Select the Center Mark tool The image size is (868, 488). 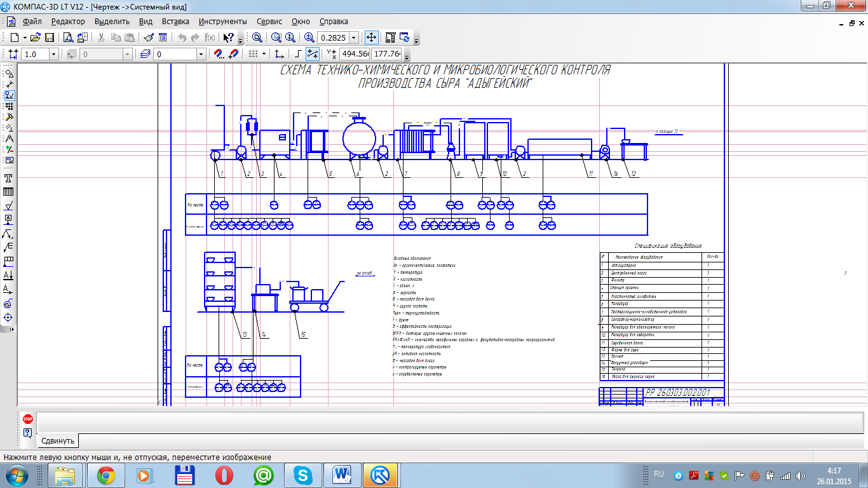[x=9, y=318]
